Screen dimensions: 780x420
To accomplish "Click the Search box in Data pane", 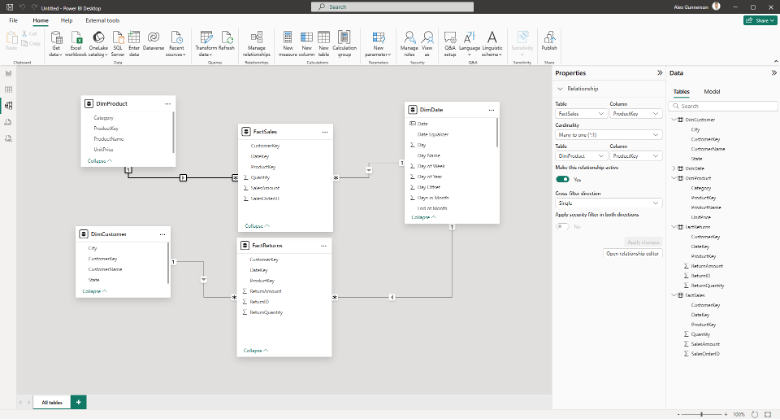I will point(723,106).
